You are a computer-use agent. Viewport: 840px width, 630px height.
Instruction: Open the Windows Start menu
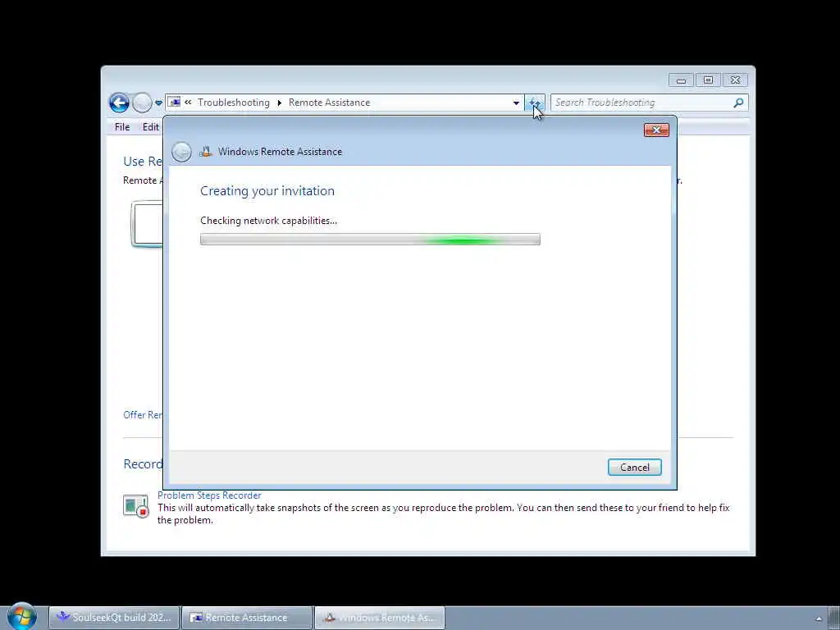click(x=21, y=616)
